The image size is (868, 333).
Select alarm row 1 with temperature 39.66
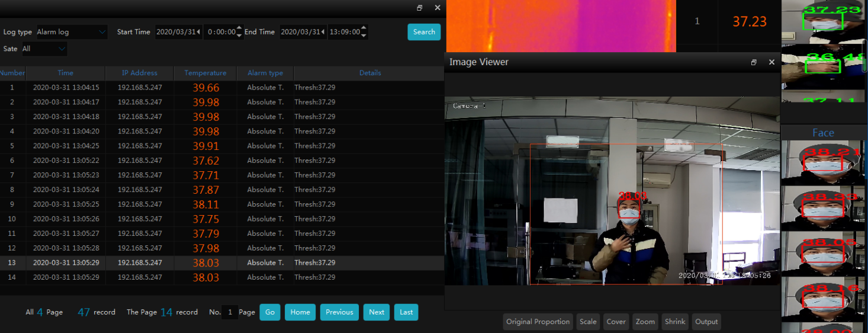(222, 88)
